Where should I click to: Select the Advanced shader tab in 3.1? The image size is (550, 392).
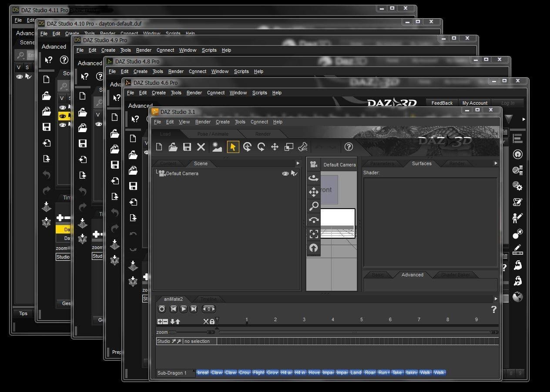412,275
